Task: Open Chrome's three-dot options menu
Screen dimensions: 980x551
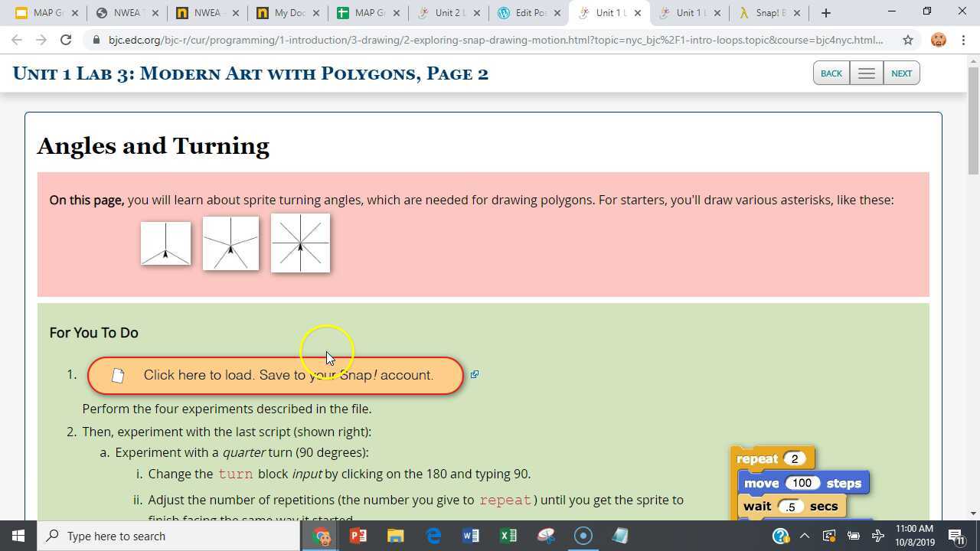Action: [x=963, y=40]
